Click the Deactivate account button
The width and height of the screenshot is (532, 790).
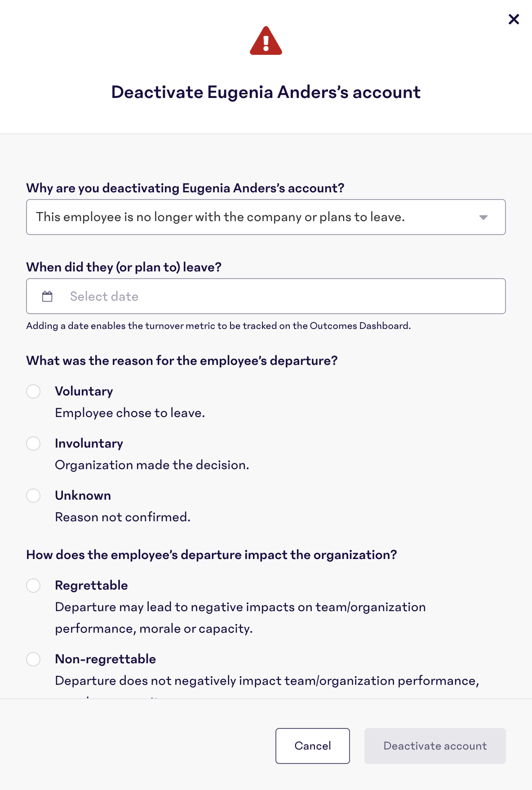[434, 746]
